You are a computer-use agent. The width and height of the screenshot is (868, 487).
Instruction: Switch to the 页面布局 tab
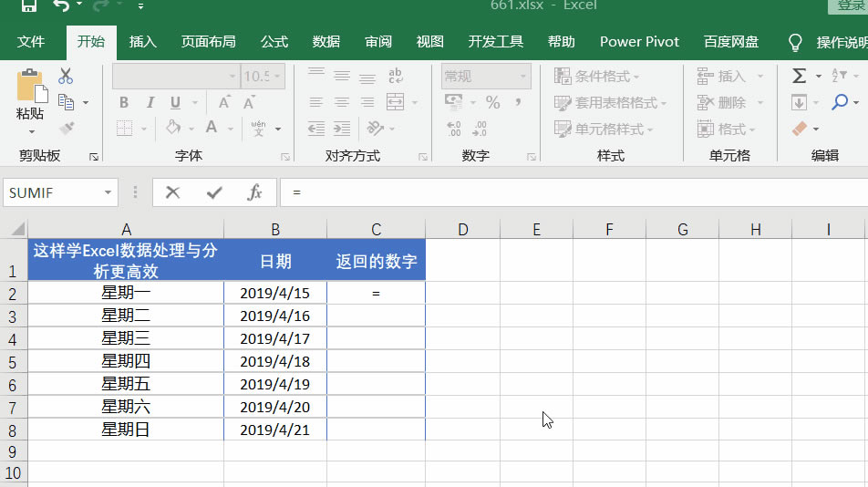click(208, 42)
